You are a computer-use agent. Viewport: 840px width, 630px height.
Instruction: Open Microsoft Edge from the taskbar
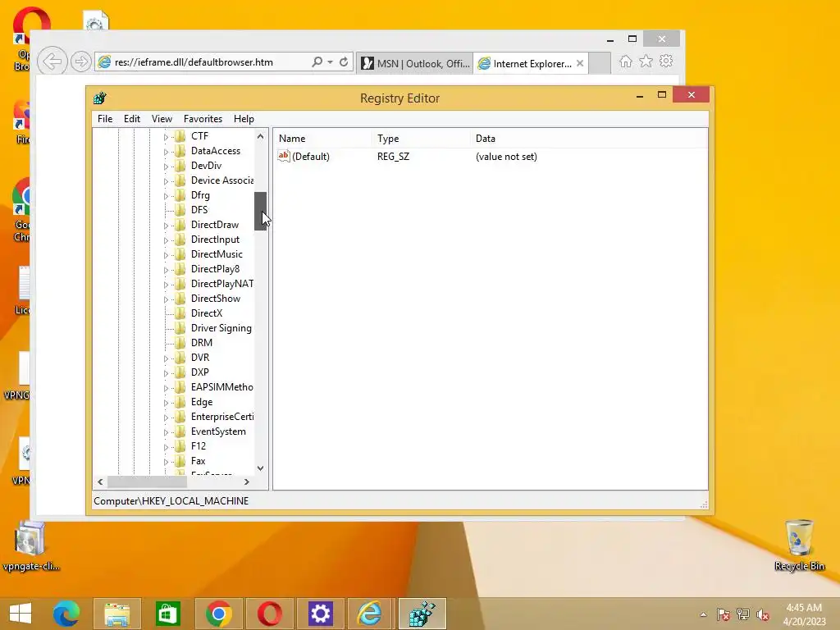66,614
